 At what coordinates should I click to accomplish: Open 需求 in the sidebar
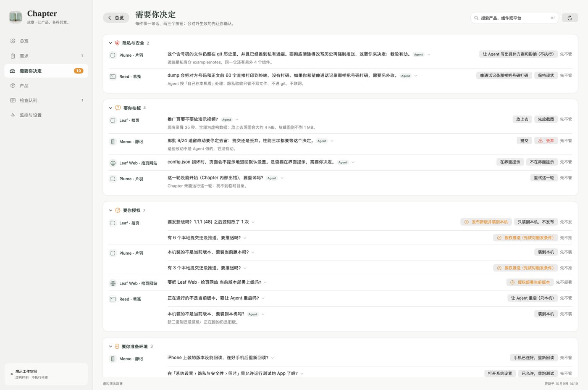pyautogui.click(x=46, y=55)
